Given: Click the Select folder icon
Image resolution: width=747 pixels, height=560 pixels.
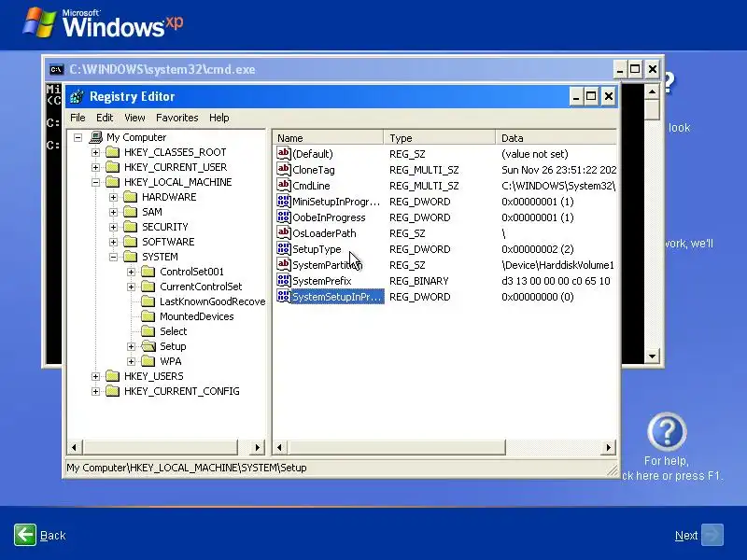Looking at the screenshot, I should pos(148,331).
